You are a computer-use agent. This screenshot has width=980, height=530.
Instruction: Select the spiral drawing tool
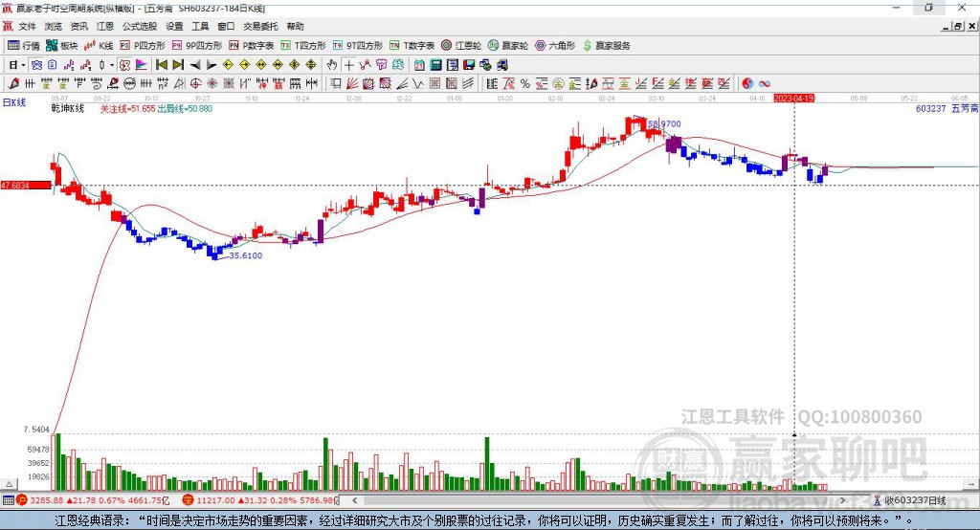click(x=97, y=84)
